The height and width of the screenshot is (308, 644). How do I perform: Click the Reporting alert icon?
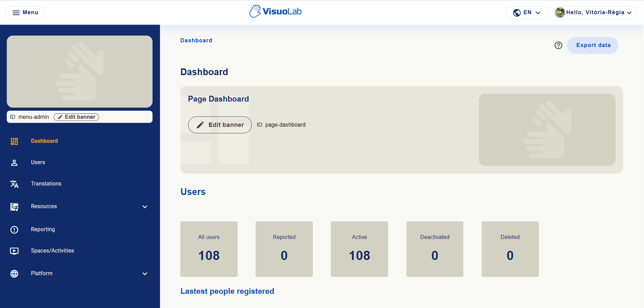click(x=14, y=229)
